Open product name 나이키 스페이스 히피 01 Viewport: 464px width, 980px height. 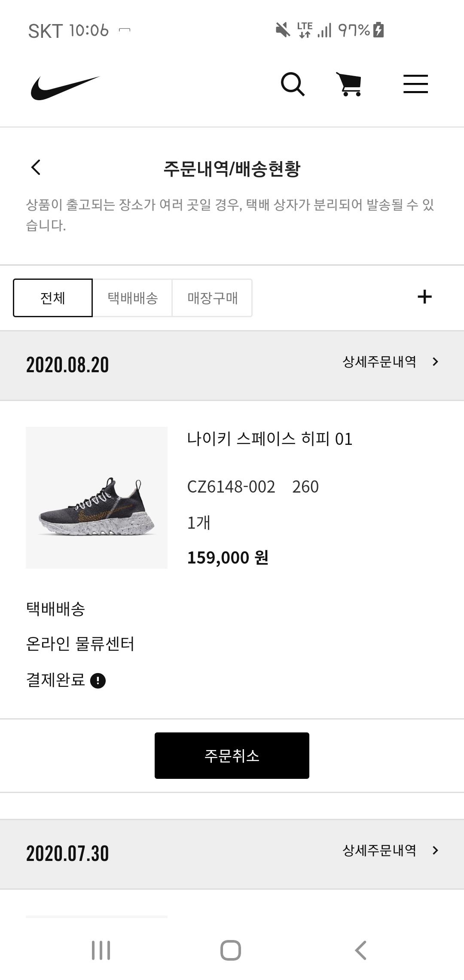click(x=269, y=439)
